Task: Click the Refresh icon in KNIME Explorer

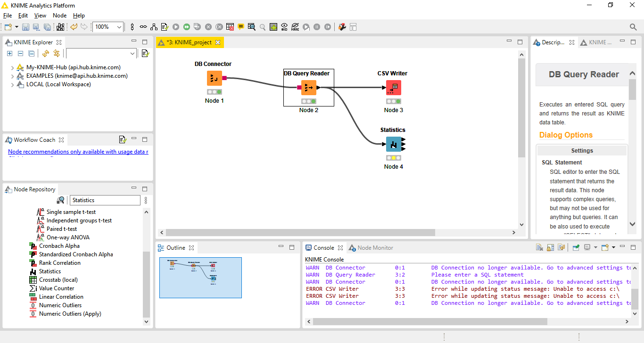Action: 46,54
